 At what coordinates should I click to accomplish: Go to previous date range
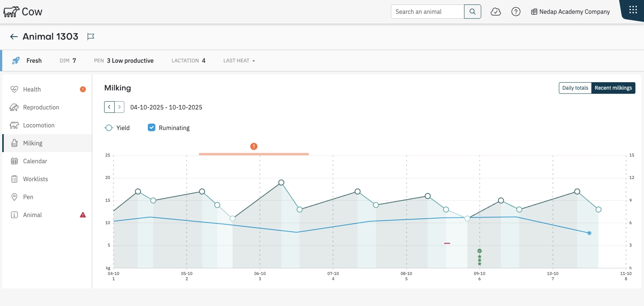tap(109, 107)
